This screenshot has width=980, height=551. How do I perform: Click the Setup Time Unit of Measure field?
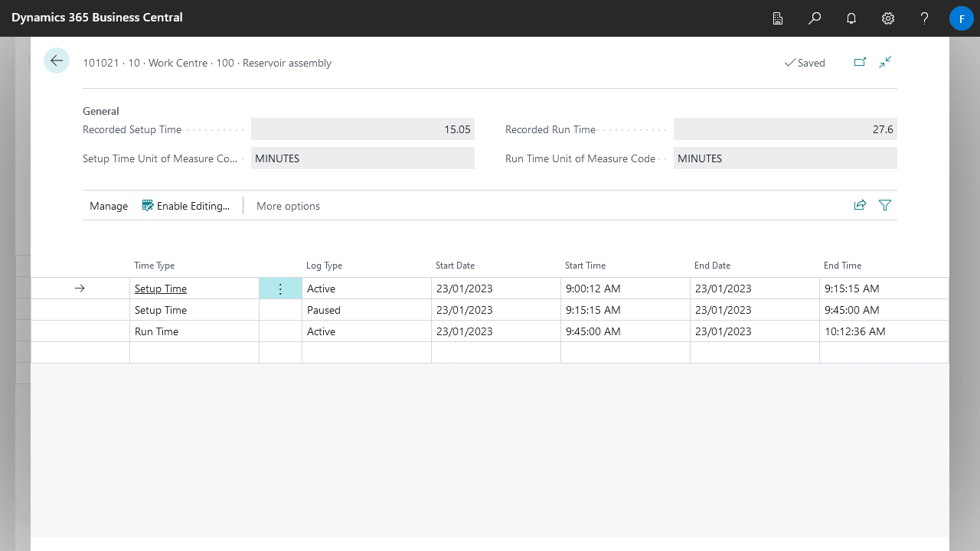[363, 158]
